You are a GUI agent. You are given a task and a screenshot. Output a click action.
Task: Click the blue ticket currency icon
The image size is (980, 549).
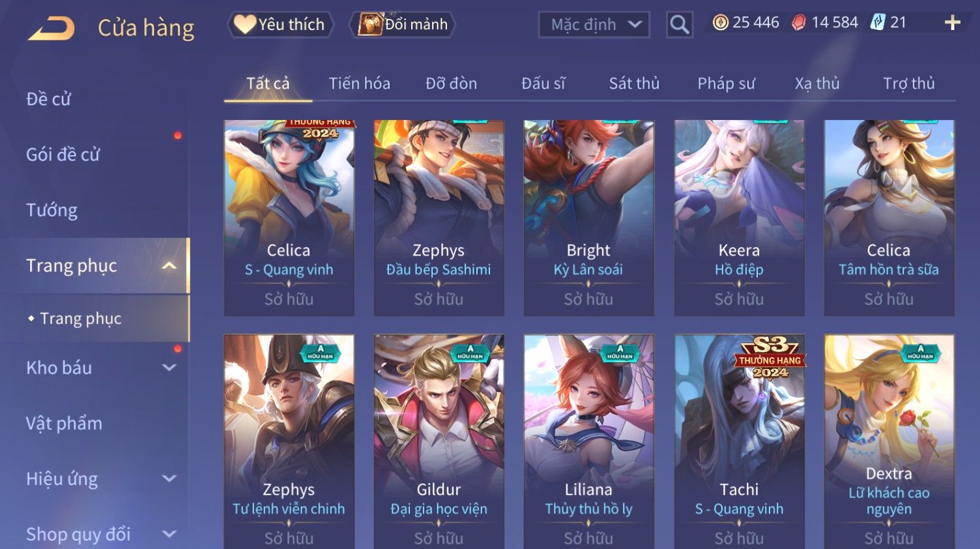878,23
